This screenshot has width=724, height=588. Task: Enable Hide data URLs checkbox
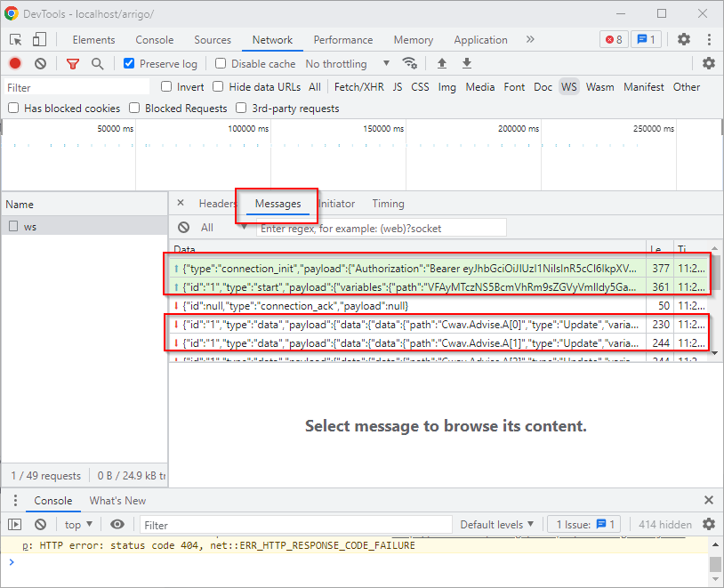tap(218, 86)
